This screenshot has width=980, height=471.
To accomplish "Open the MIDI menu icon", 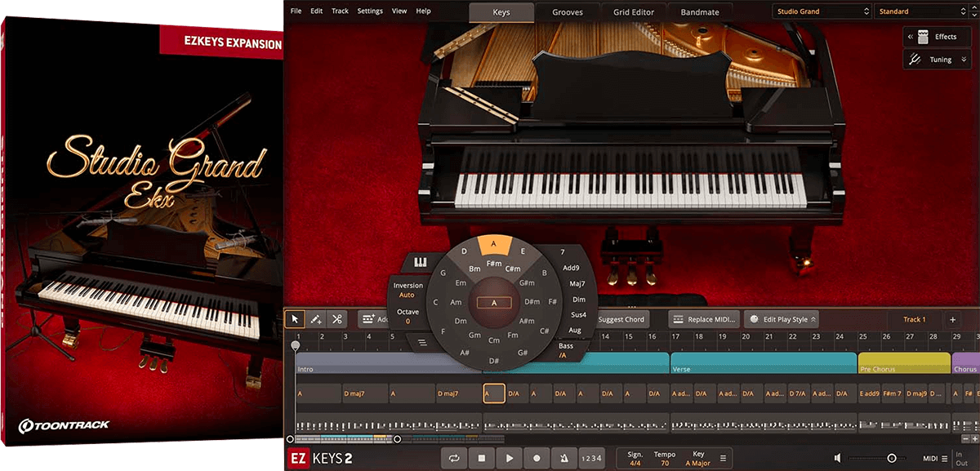I will 944,458.
